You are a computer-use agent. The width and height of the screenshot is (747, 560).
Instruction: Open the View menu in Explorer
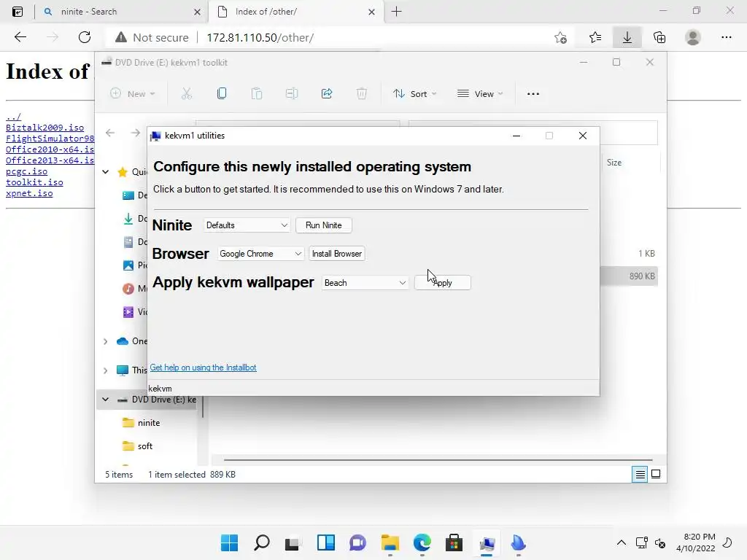[x=480, y=94]
